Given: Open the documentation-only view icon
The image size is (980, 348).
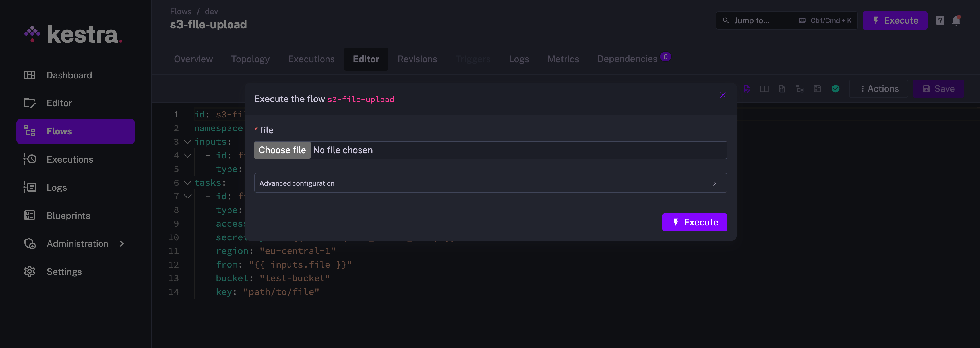Looking at the screenshot, I should (x=782, y=89).
